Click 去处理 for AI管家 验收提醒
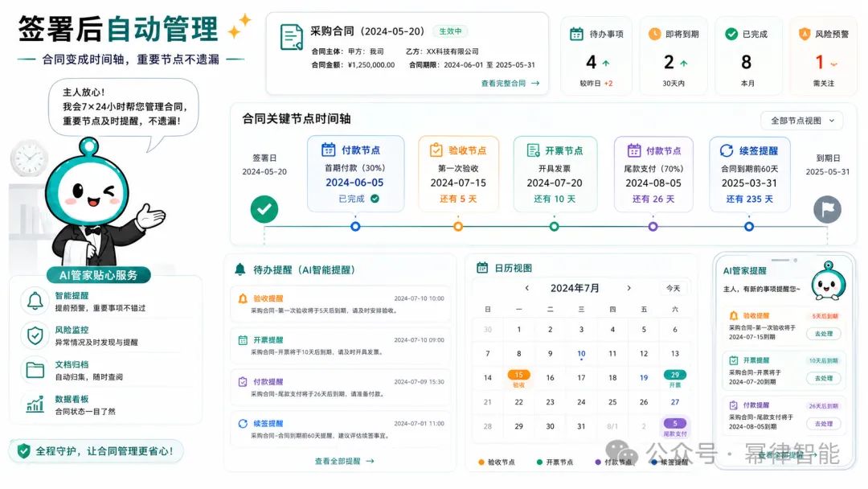The height and width of the screenshot is (489, 868). [823, 334]
